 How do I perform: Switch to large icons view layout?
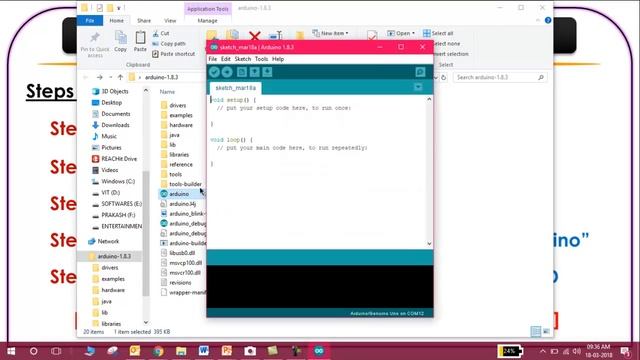tap(547, 331)
